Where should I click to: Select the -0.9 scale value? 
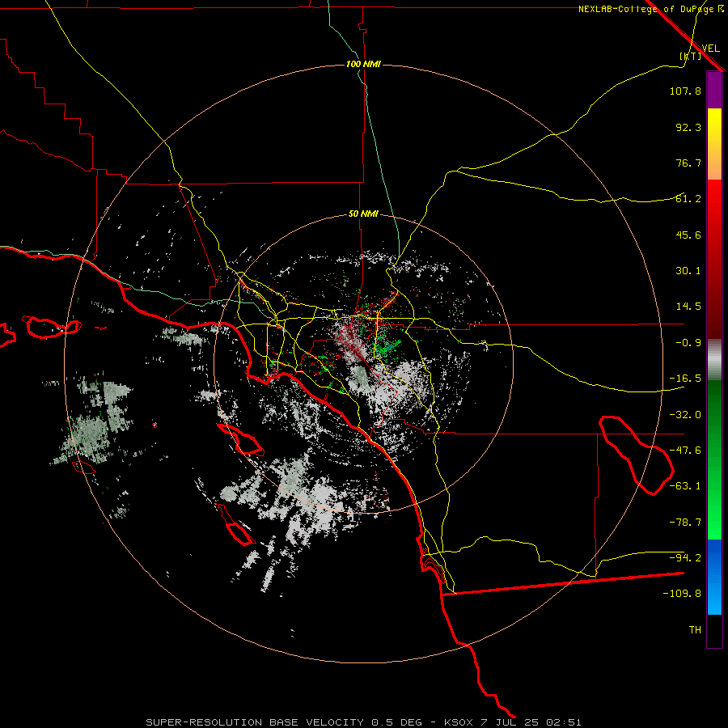[685, 343]
